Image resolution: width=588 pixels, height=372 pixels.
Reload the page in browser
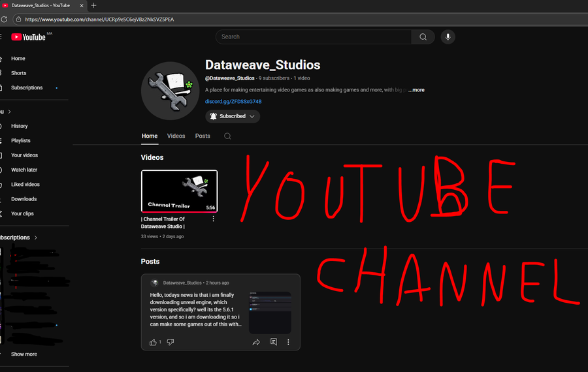(4, 19)
